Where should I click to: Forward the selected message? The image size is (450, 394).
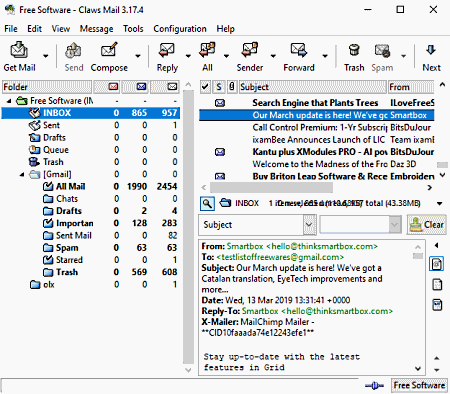tap(299, 57)
